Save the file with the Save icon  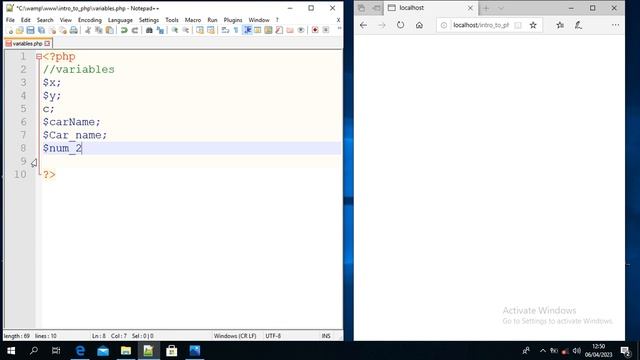pos(31,30)
